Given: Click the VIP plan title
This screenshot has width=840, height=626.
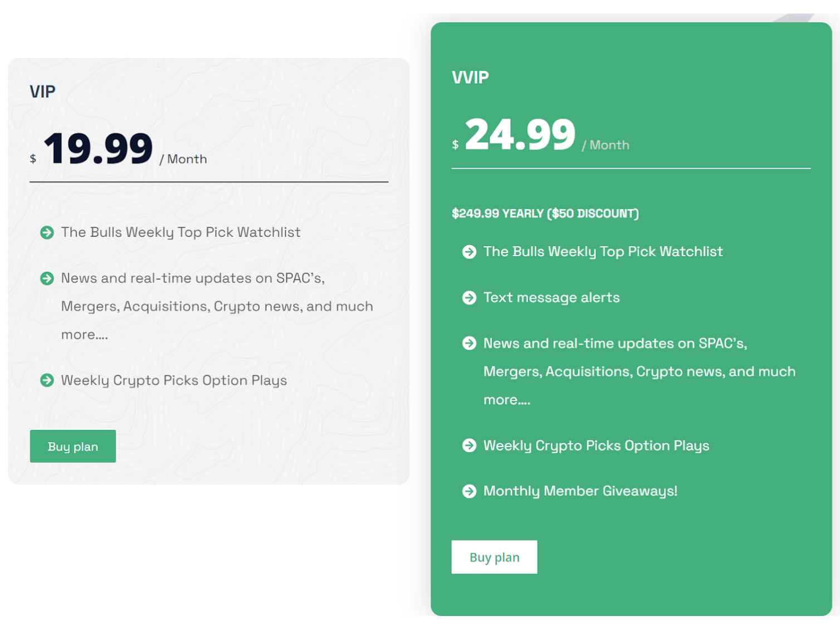Looking at the screenshot, I should tap(42, 91).
